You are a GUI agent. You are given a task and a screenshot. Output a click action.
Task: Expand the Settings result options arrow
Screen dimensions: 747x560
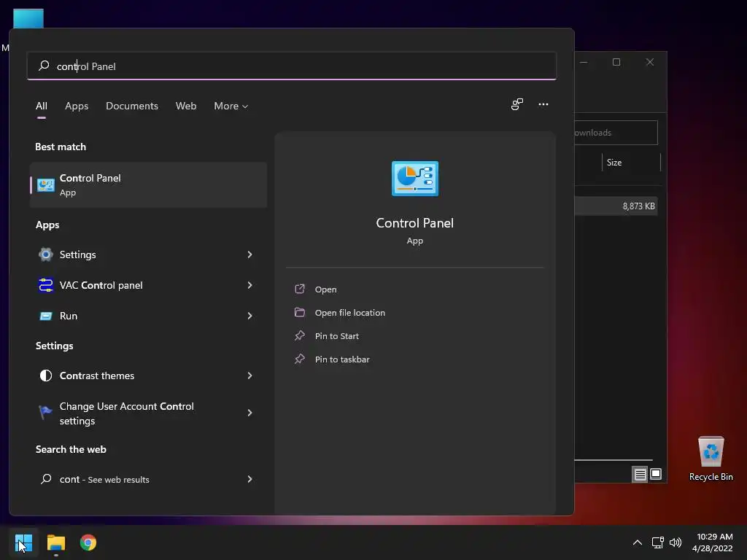(x=249, y=254)
